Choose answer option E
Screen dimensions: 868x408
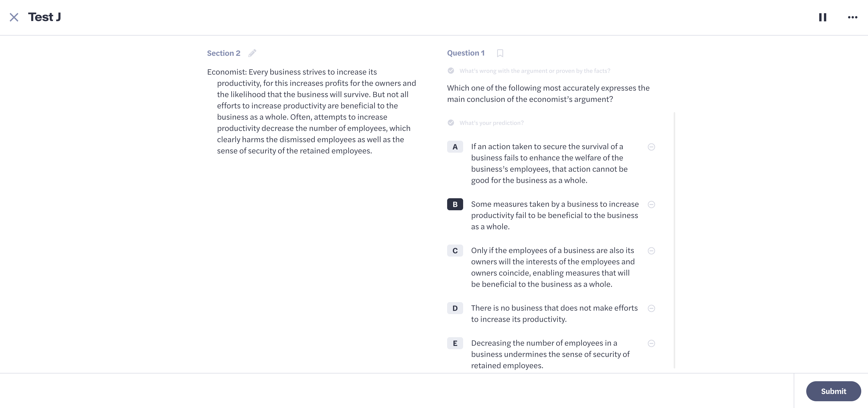455,343
